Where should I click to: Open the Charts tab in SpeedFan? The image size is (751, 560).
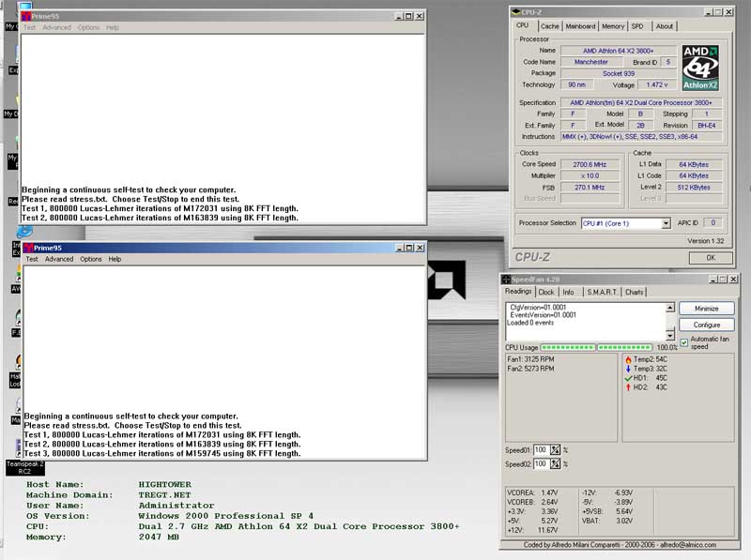tap(634, 292)
